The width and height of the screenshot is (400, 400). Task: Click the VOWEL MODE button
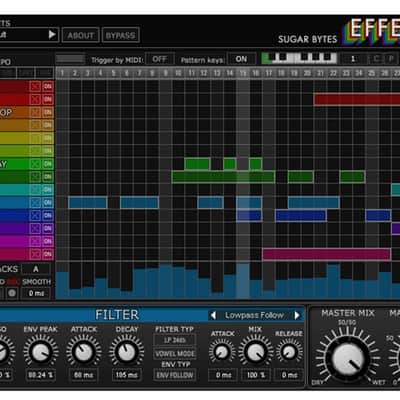[x=175, y=354]
